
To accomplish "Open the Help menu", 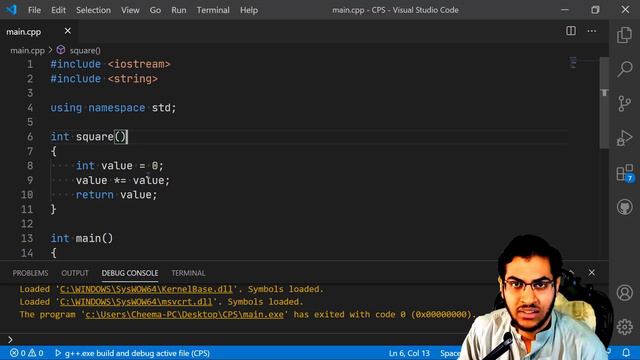I will coord(249,10).
